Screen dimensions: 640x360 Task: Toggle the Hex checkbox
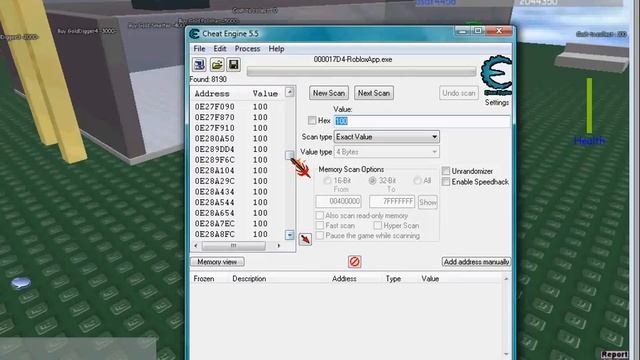click(x=312, y=120)
